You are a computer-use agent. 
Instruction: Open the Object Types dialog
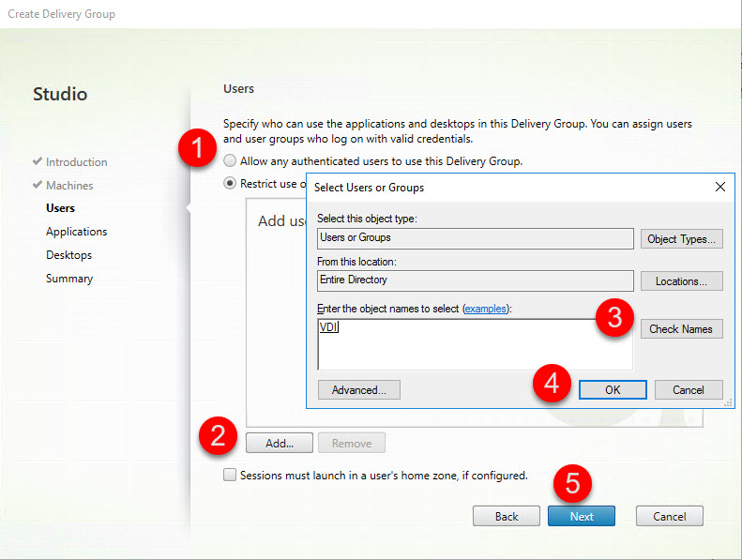[x=682, y=239]
